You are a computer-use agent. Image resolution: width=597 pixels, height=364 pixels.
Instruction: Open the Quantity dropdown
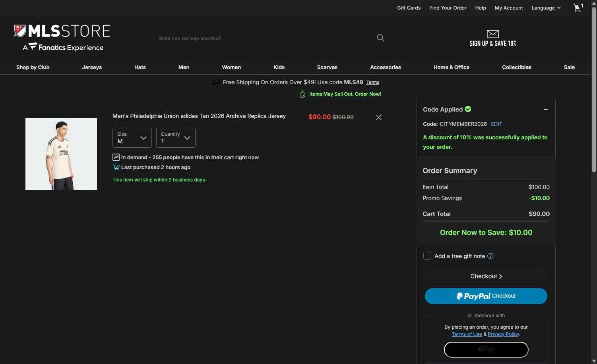(176, 138)
